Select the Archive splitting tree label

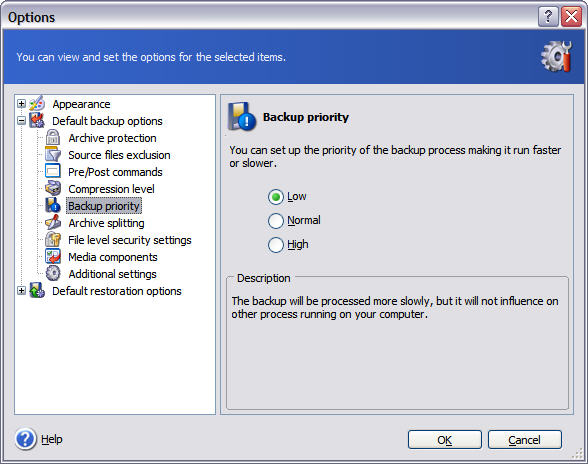(x=106, y=223)
